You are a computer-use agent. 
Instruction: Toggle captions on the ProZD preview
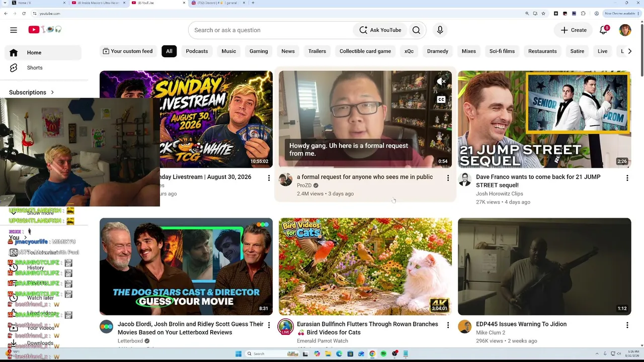pos(441,100)
